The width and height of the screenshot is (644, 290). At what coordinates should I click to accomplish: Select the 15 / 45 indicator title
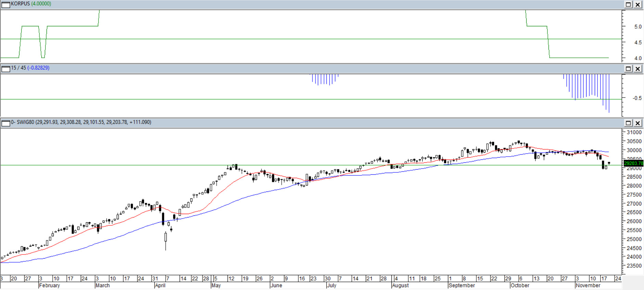[30, 68]
